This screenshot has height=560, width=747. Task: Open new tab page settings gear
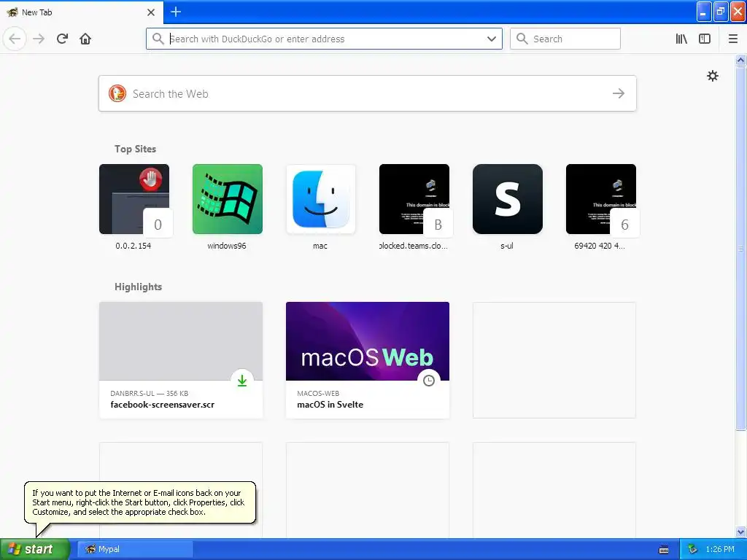712,76
